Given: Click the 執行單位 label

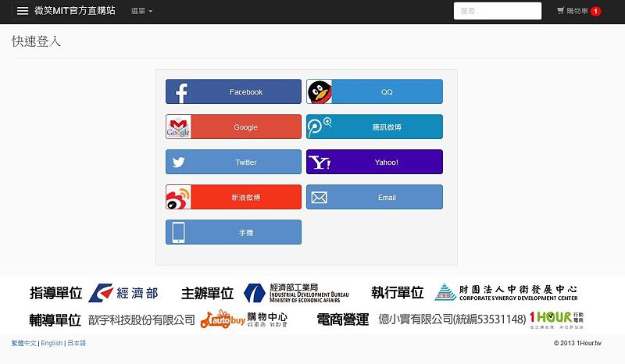Looking at the screenshot, I should click(398, 293).
